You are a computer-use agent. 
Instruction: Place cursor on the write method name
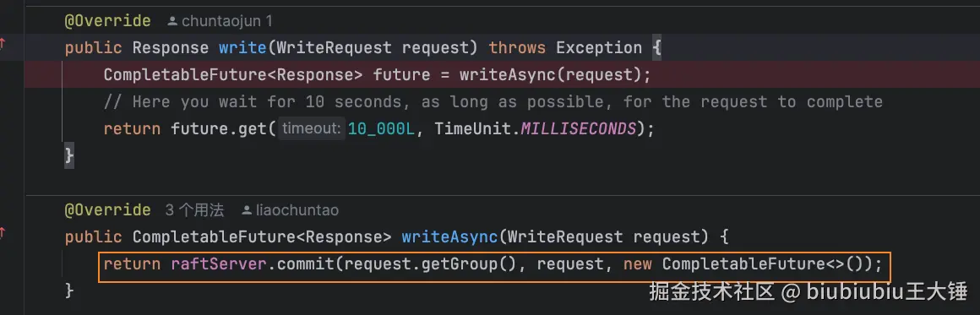[242, 48]
